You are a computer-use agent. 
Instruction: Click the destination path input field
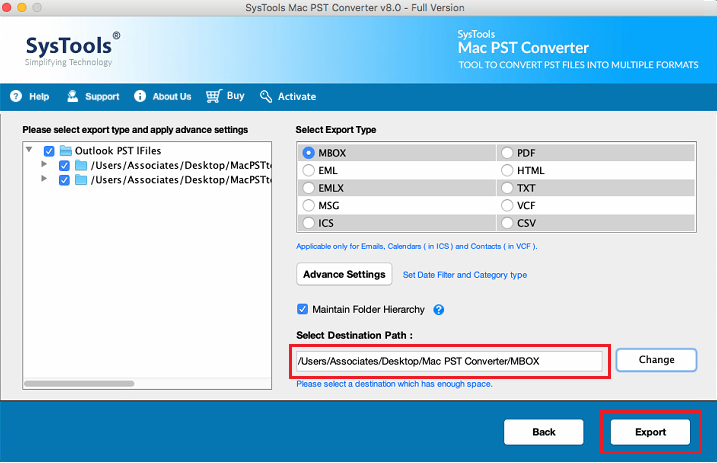pos(449,361)
